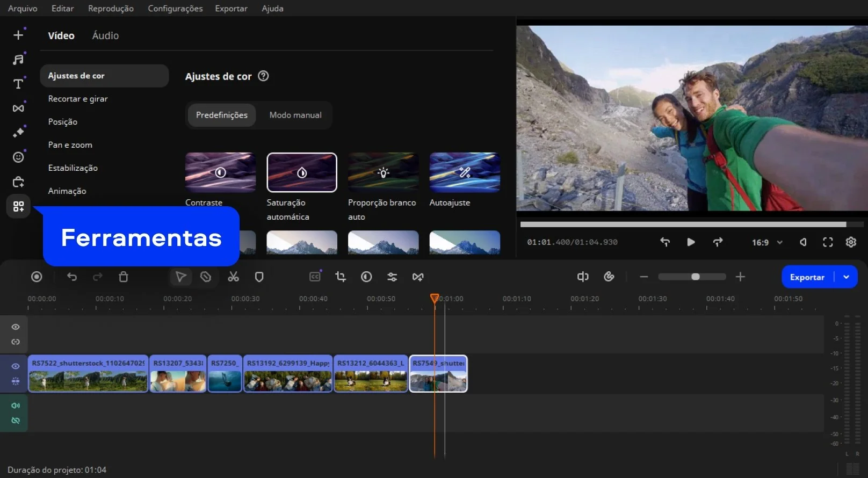Click the trash delete icon in timeline toolbar
The image size is (868, 478).
(123, 277)
